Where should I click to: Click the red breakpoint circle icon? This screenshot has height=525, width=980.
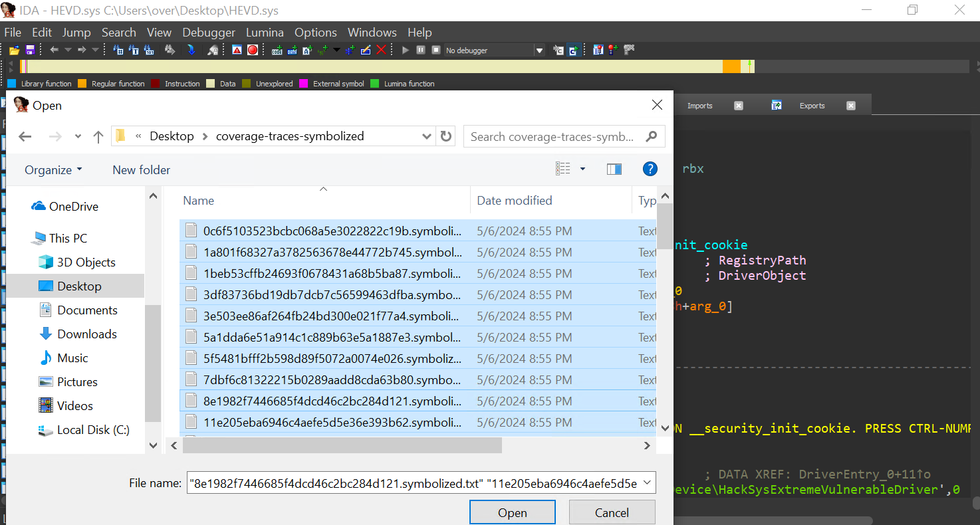tap(253, 50)
